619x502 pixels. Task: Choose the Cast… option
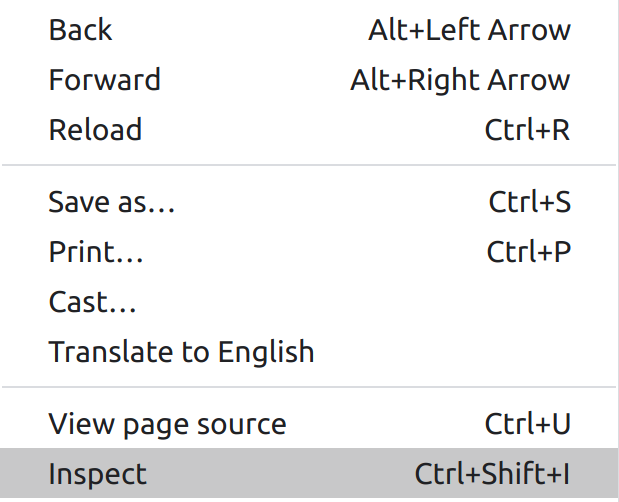(93, 301)
